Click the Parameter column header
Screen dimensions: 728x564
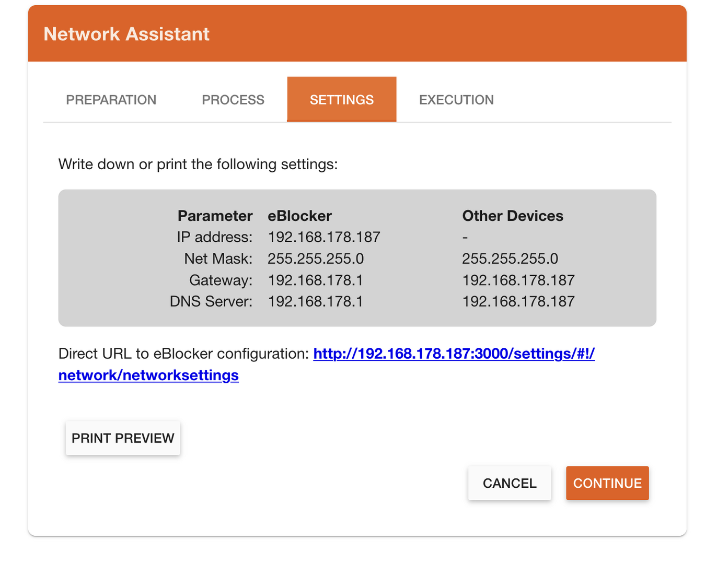coord(215,216)
